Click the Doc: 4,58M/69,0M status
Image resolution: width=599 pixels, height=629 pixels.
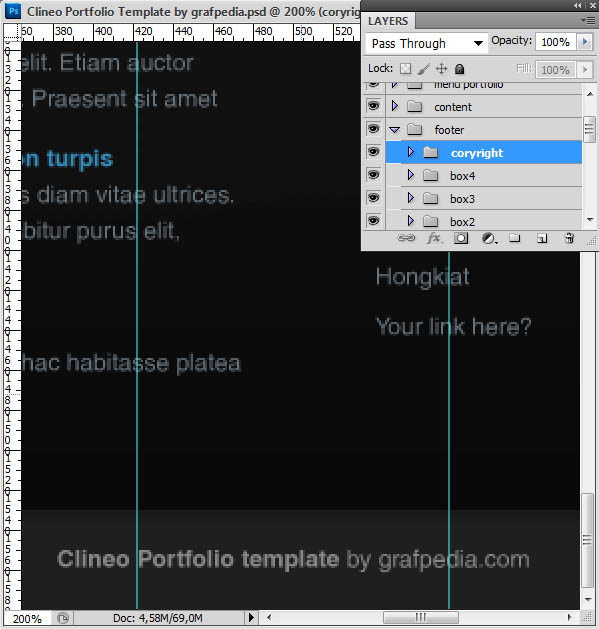[158, 618]
